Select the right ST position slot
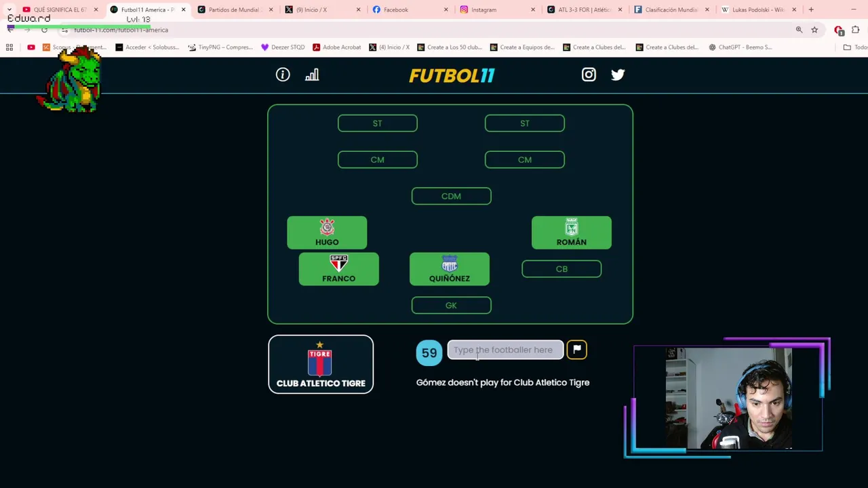This screenshot has width=868, height=488. click(x=525, y=123)
